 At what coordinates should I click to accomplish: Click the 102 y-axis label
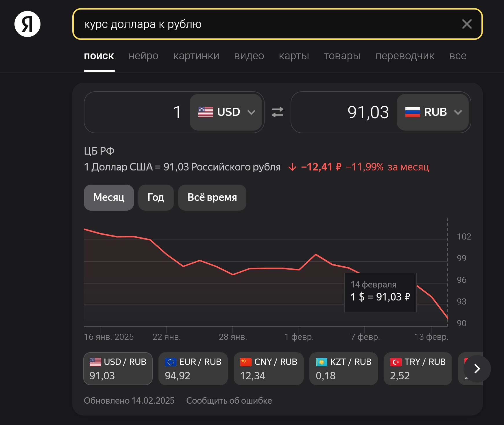tap(464, 237)
